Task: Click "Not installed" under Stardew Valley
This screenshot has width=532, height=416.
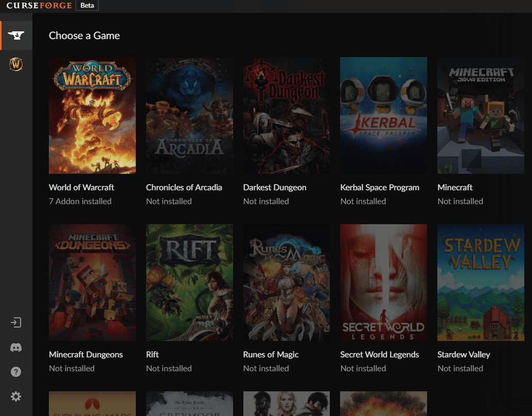Action: pos(460,369)
